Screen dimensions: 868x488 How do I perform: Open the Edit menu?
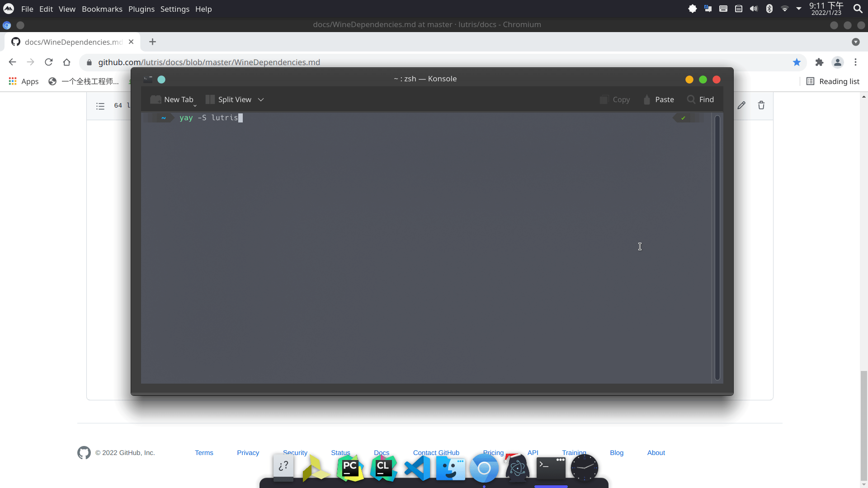[x=46, y=9]
